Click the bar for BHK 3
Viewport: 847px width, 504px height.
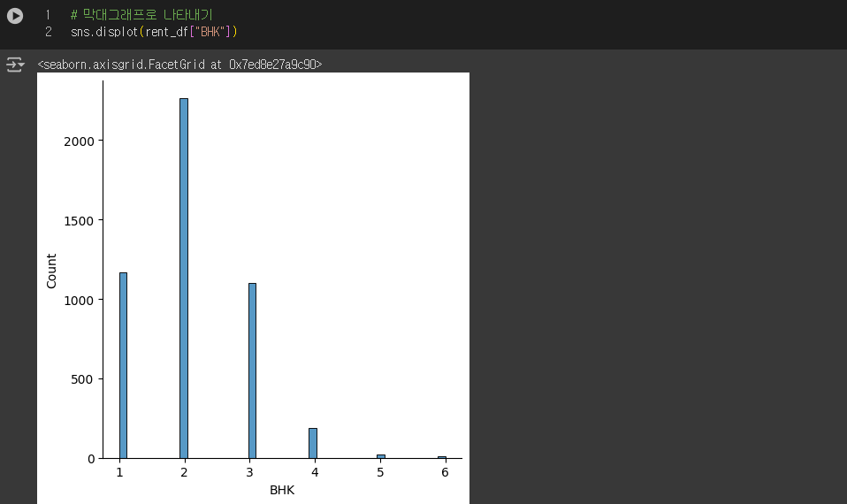tap(252, 370)
